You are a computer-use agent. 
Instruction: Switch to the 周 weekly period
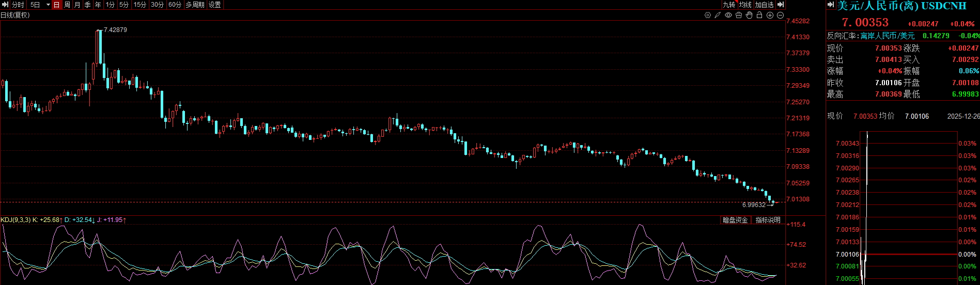coord(67,5)
